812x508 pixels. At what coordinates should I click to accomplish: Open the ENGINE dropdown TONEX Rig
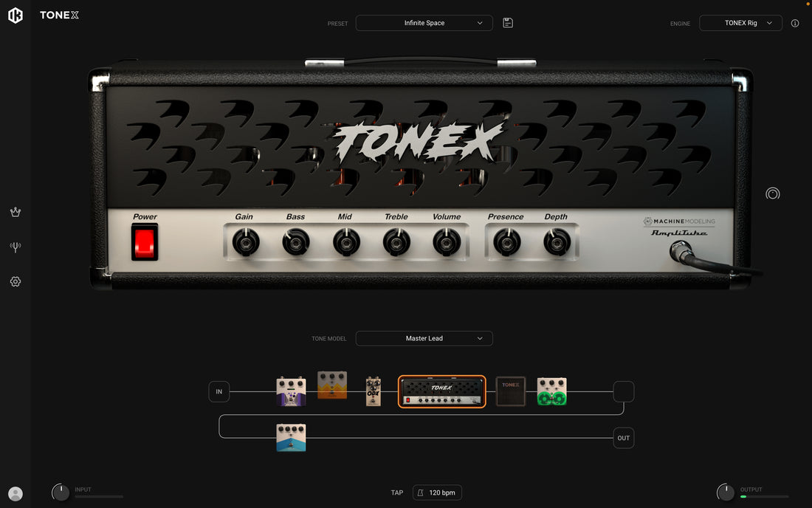point(740,23)
